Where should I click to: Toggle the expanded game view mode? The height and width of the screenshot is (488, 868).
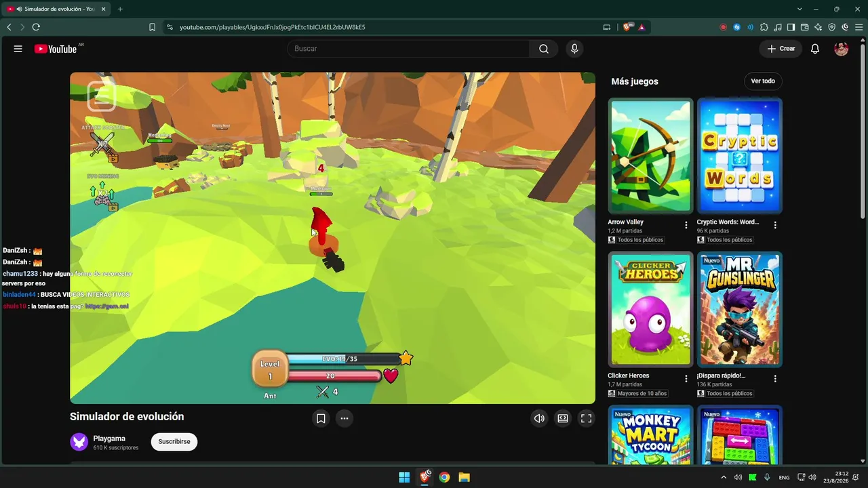point(563,418)
